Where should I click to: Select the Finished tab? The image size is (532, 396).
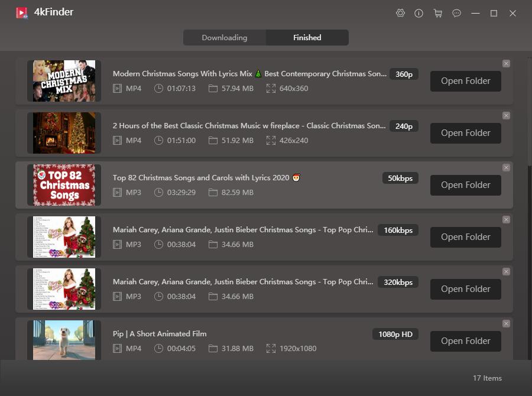pos(307,38)
